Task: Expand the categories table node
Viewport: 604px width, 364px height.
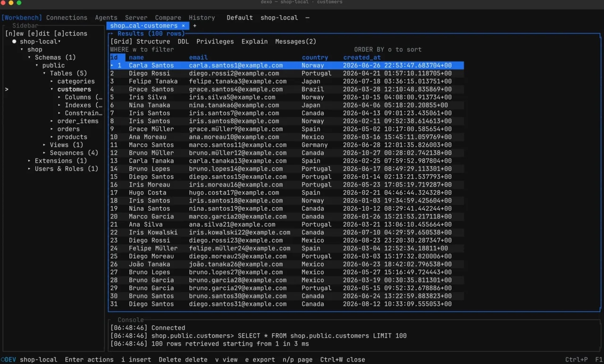Action: (52, 82)
